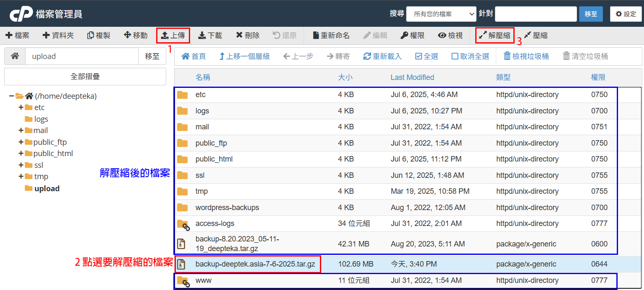Click the 下載 (Download) toolbar icon
Screen dimensions: 644x290
(210, 36)
